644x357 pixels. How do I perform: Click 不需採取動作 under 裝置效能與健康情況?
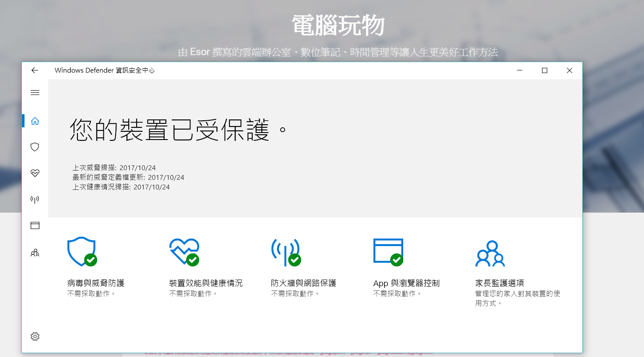(x=193, y=294)
